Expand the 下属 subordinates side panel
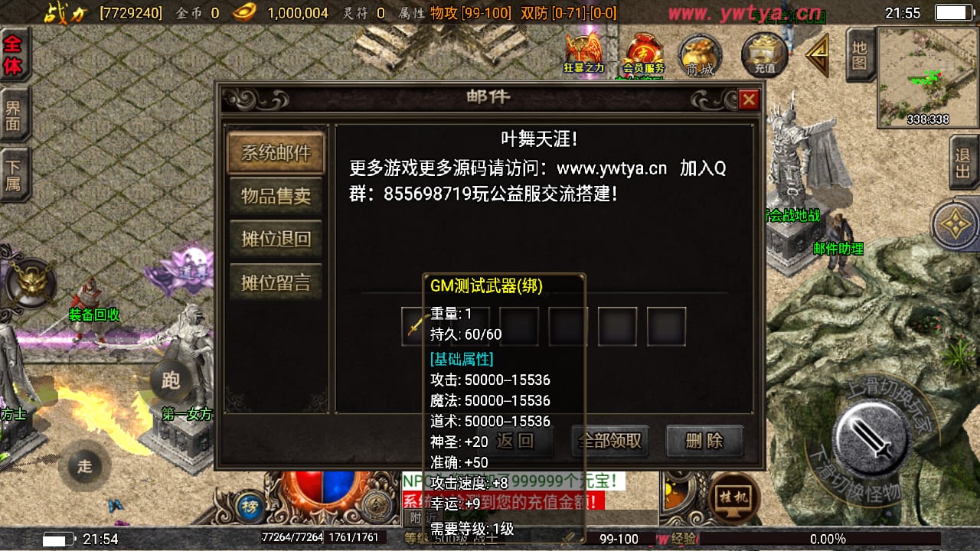 [15, 175]
